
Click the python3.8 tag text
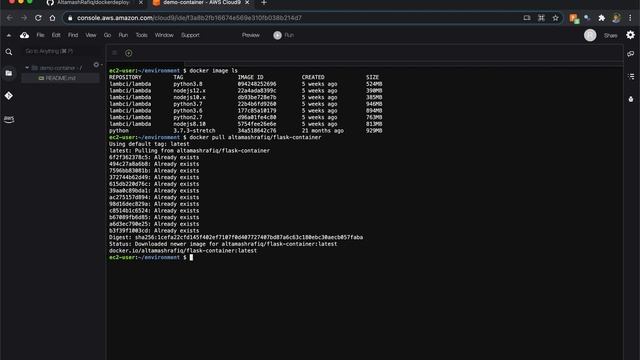[x=188, y=84]
